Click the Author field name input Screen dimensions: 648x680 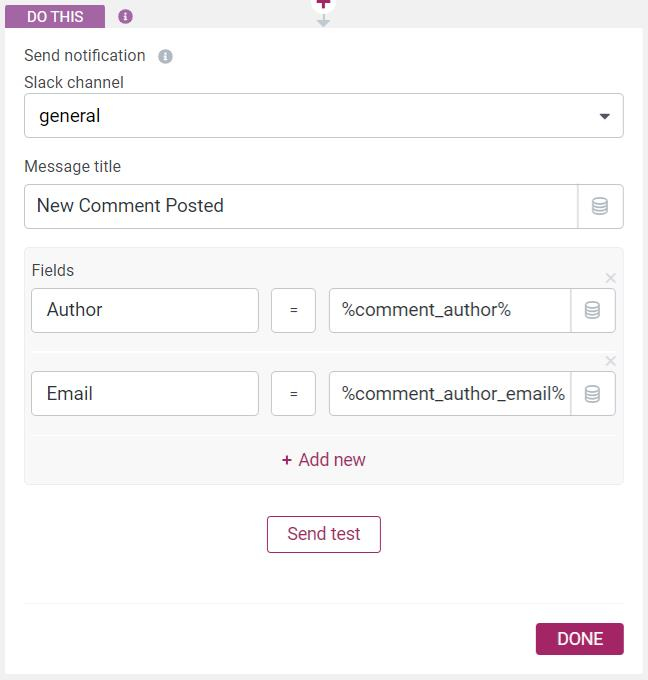pos(145,310)
